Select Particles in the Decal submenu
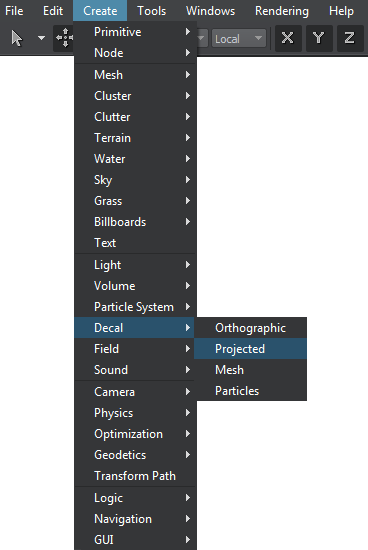Image resolution: width=368 pixels, height=550 pixels. click(x=250, y=391)
